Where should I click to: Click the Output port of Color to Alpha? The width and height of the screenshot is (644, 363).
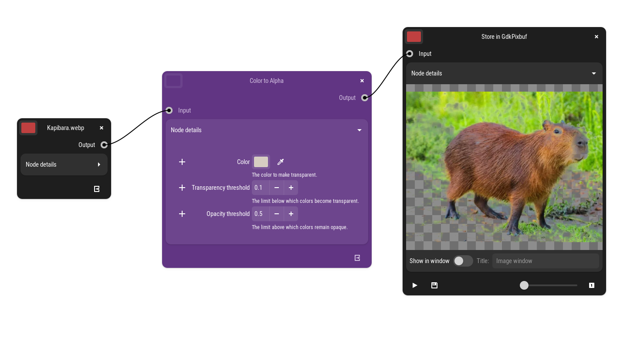point(365,98)
